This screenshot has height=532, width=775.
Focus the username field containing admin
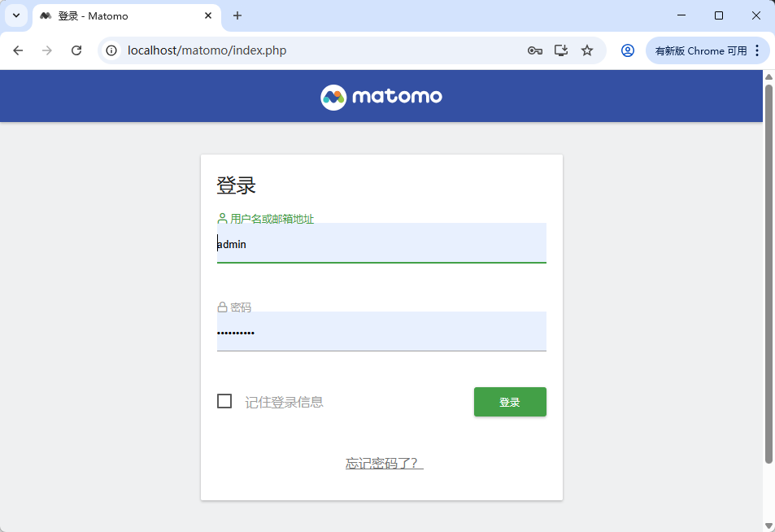click(x=381, y=242)
